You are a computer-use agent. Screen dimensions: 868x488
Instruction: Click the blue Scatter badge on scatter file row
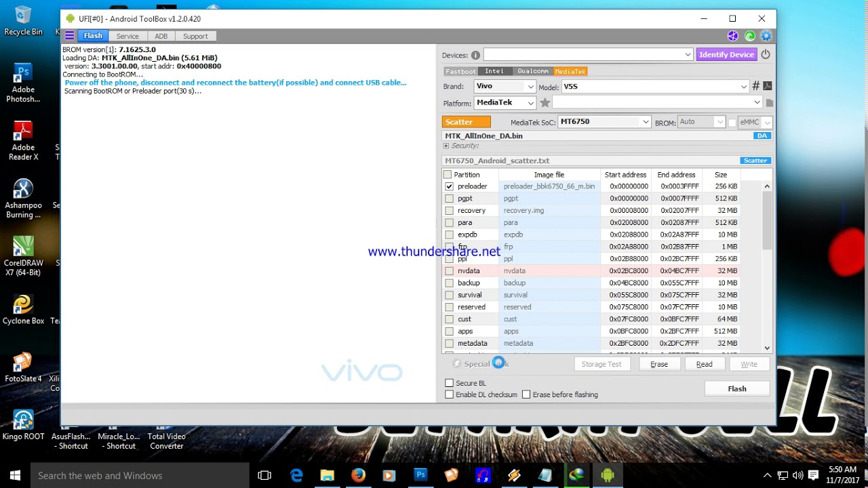pos(755,161)
